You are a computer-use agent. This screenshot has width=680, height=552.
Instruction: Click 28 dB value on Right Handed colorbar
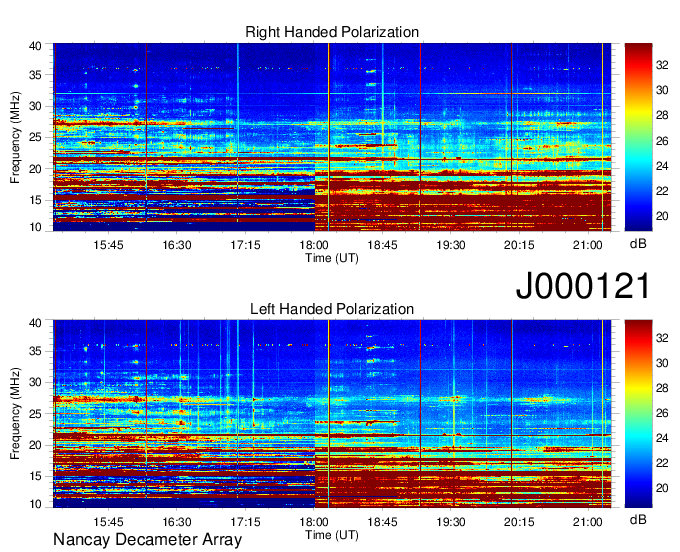click(662, 115)
